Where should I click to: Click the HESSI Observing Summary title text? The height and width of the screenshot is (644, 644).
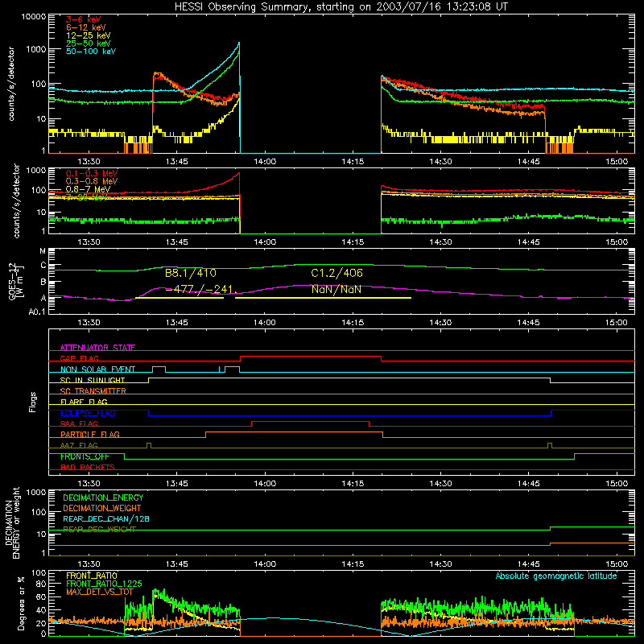click(x=341, y=7)
